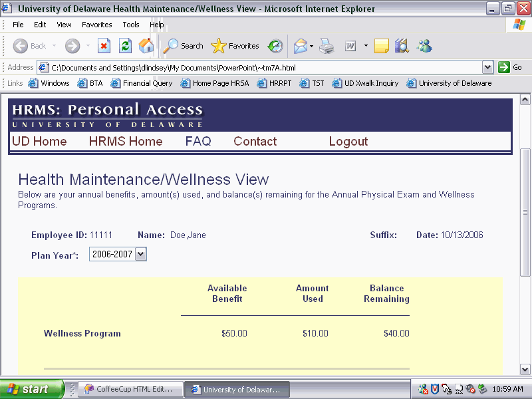Click the Financial Query links bar bookmark
532x399 pixels.
pyautogui.click(x=142, y=83)
